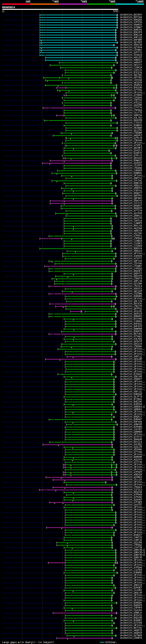Viewport: 146px width, 644px height.
Task: Select the query name BB905024
Action: 8,8
